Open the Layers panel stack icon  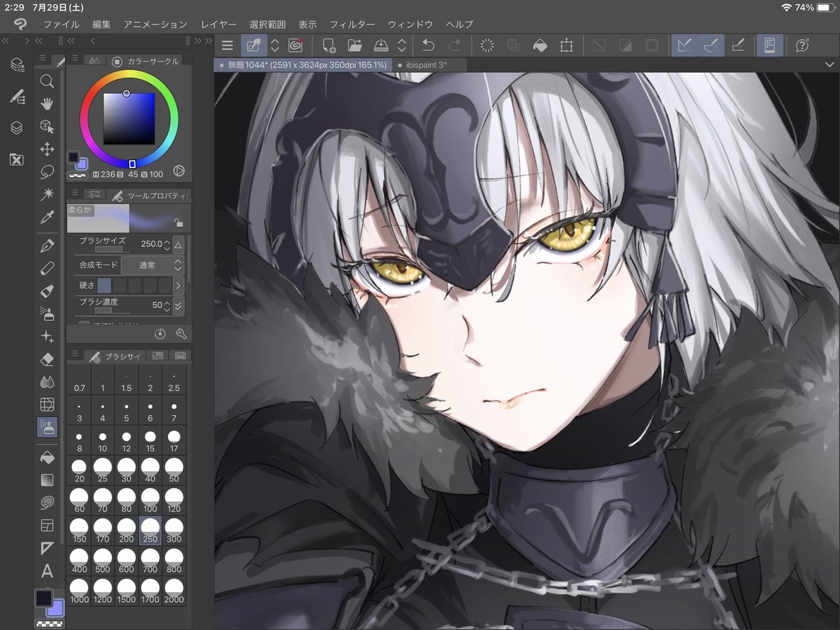[x=17, y=127]
